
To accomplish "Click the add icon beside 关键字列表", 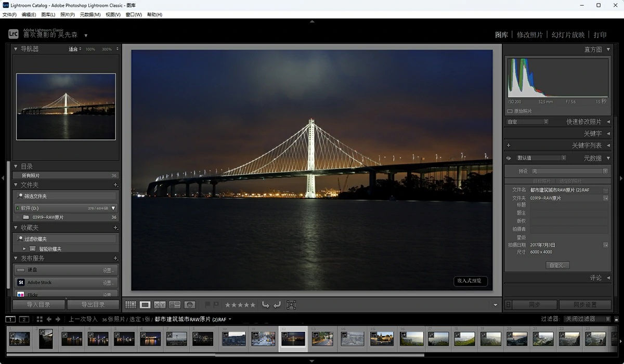I will click(x=509, y=146).
